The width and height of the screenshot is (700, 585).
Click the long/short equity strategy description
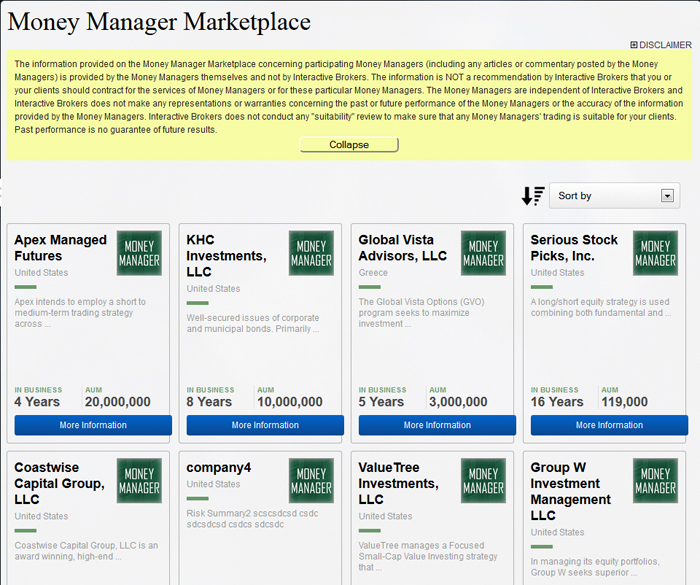coord(600,307)
